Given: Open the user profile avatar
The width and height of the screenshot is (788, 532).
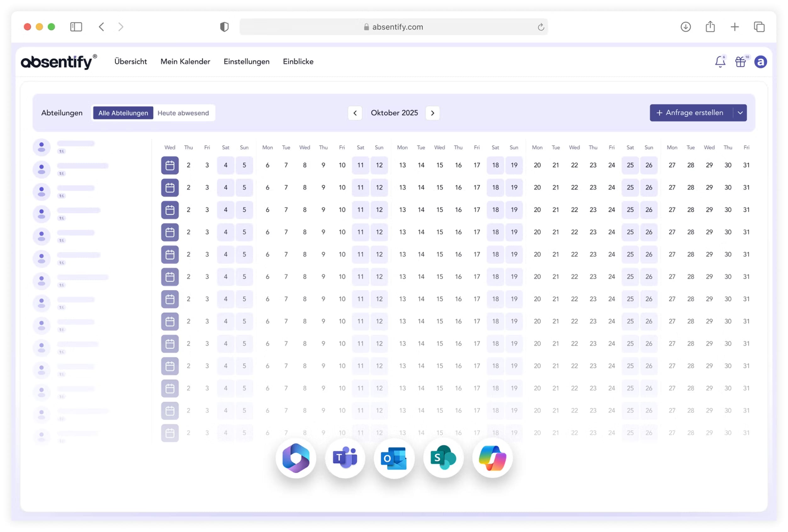Looking at the screenshot, I should pyautogui.click(x=761, y=62).
